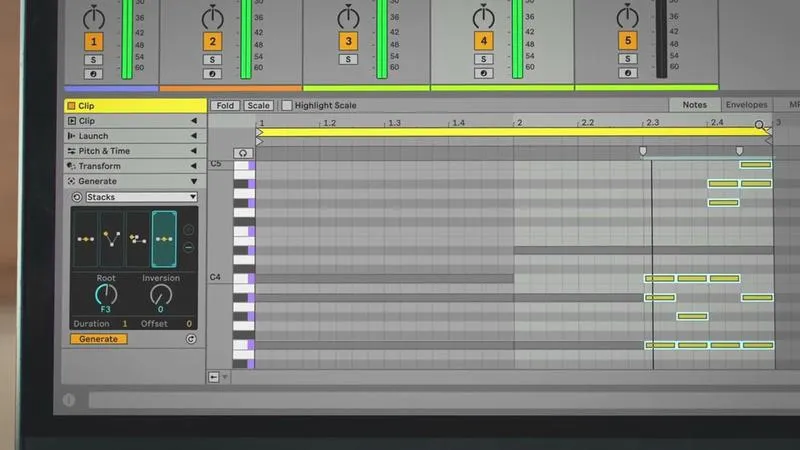Viewport: 800px width, 450px height.
Task: Arm track 1 for recording
Action: (93, 74)
